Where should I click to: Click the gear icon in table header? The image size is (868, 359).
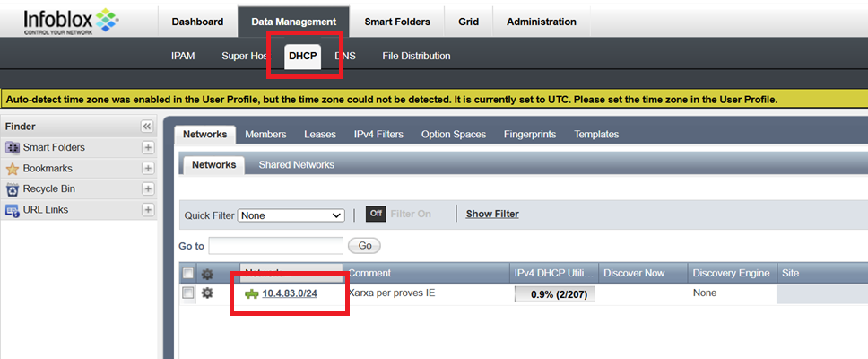[x=207, y=274]
